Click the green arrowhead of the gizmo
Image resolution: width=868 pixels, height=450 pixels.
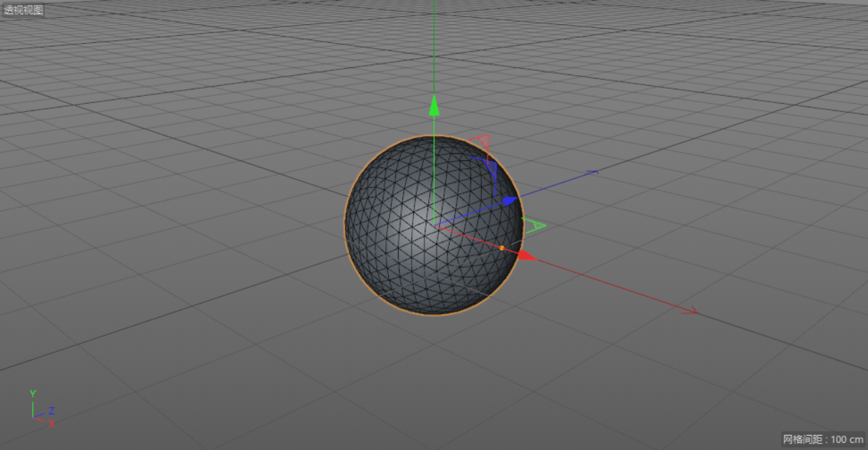click(x=435, y=104)
